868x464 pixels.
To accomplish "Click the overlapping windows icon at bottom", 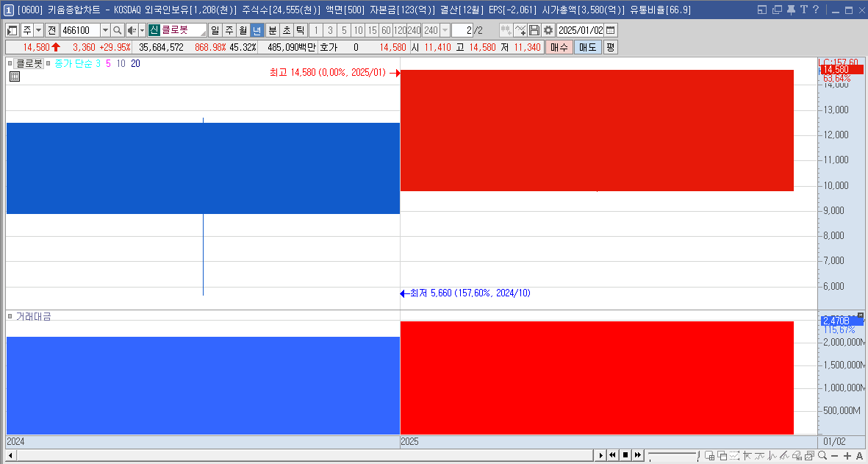I will [722, 455].
